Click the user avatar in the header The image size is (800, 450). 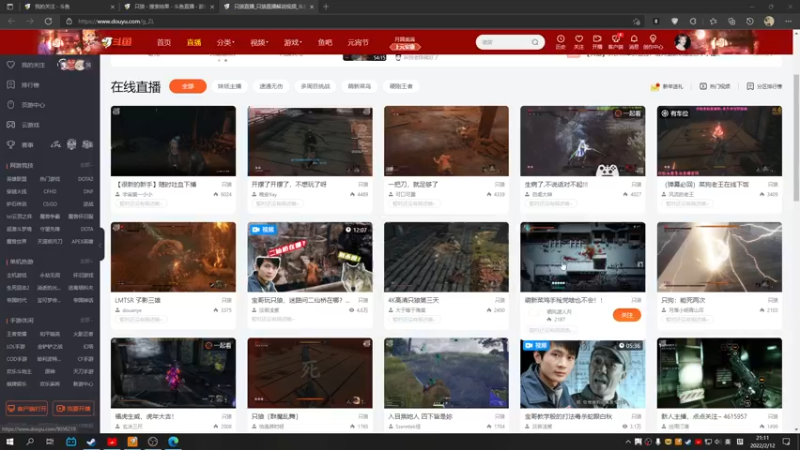click(x=682, y=42)
